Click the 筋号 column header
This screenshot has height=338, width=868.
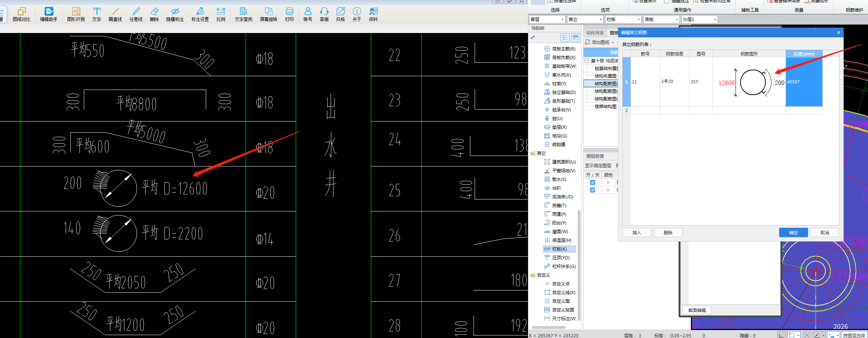point(645,54)
